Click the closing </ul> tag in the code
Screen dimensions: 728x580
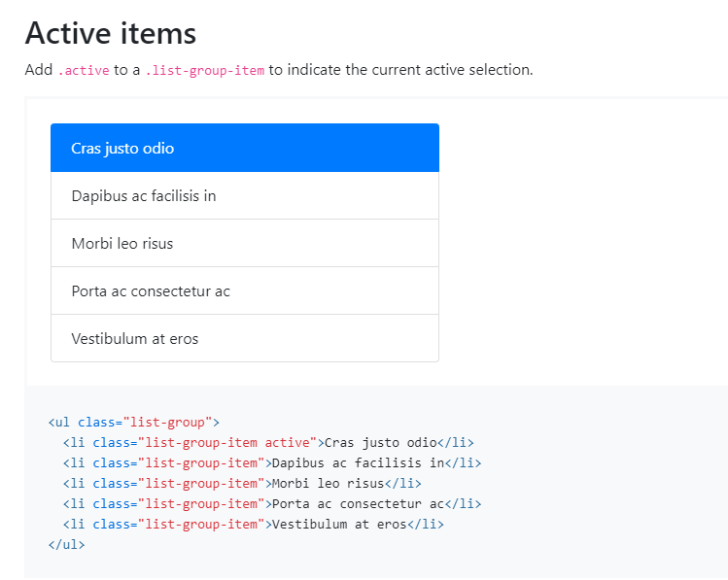66,545
